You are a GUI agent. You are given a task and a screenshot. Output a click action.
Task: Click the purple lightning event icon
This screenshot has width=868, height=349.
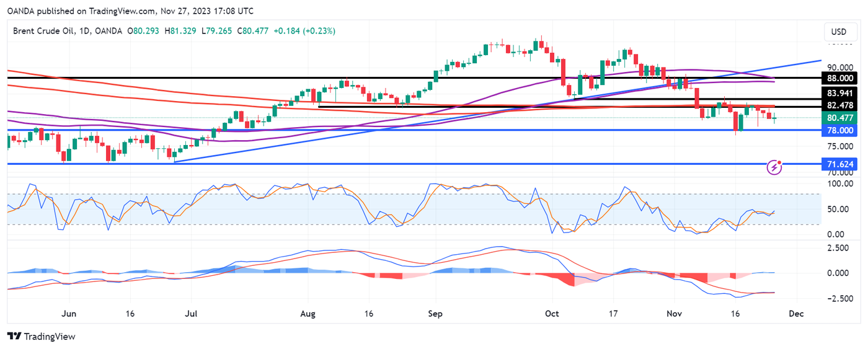coord(774,166)
